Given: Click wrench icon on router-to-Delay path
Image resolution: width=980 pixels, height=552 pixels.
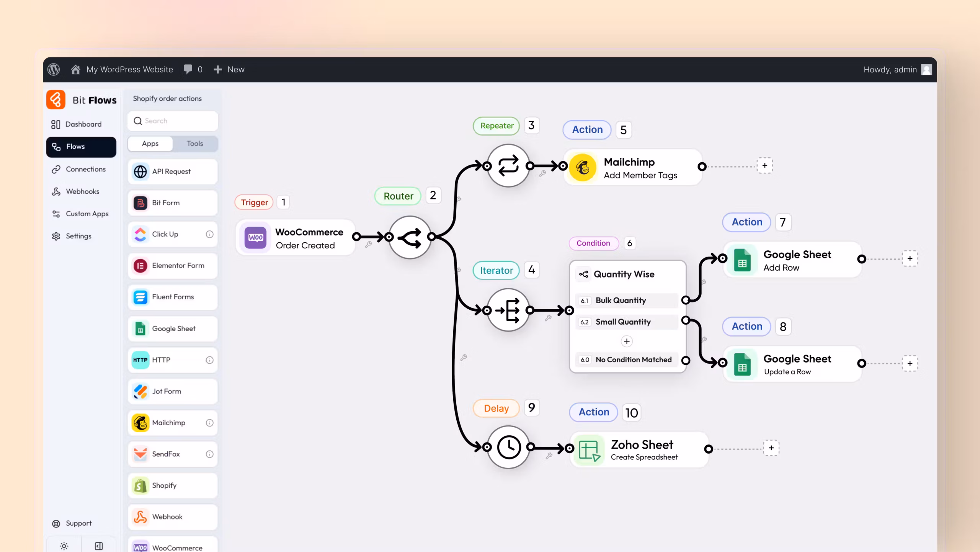Looking at the screenshot, I should click(x=464, y=358).
